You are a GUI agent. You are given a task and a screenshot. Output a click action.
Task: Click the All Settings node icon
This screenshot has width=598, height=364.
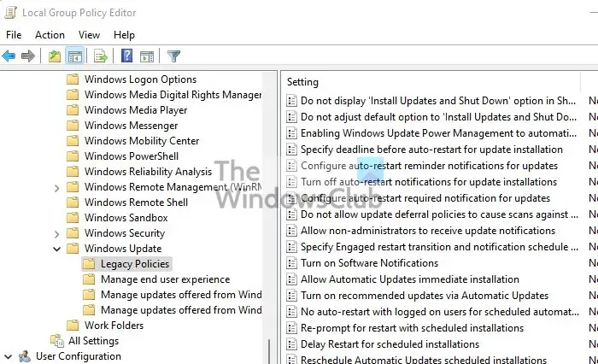tap(57, 341)
